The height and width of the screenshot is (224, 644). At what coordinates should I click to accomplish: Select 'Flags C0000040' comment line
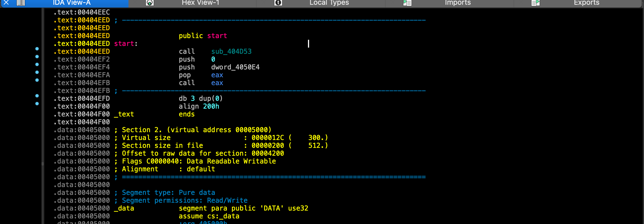coord(195,161)
